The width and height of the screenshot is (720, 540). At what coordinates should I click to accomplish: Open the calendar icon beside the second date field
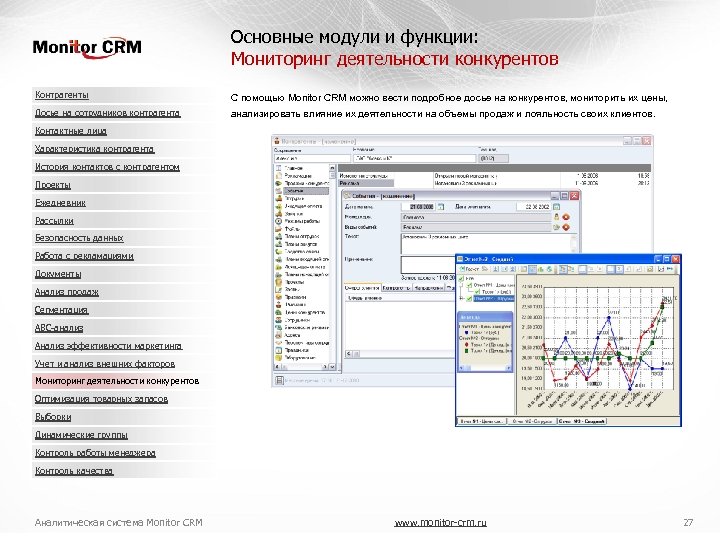coord(556,207)
